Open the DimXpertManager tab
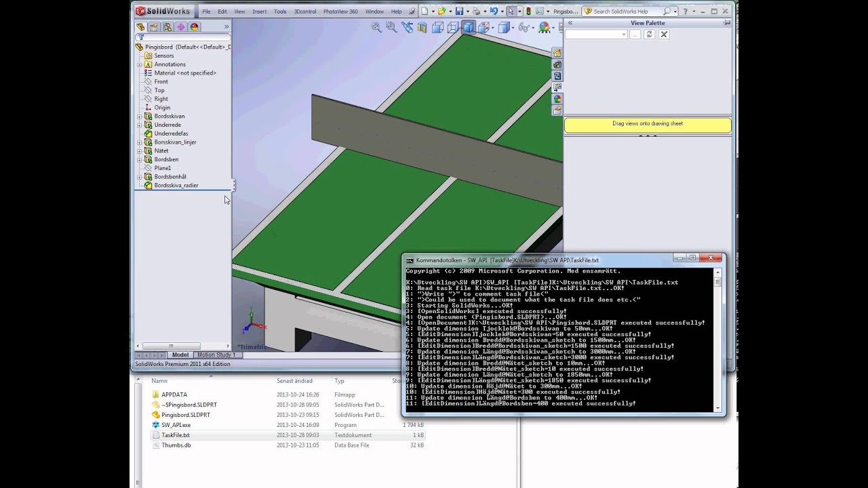 tap(181, 27)
